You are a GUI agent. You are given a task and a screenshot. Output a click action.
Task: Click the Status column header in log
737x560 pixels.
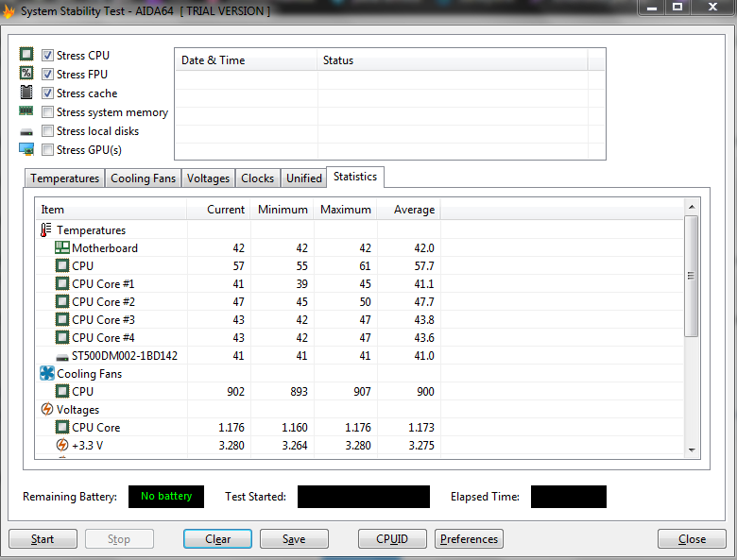(x=453, y=60)
